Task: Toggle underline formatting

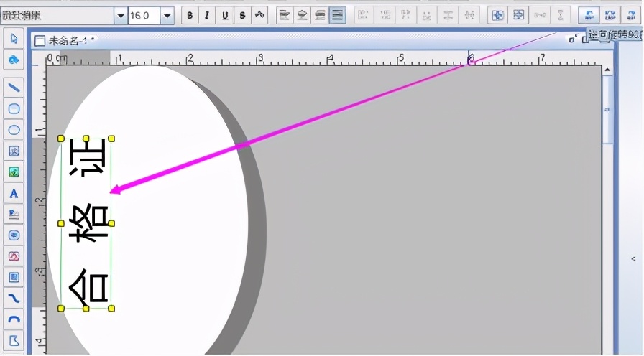Action: click(225, 16)
